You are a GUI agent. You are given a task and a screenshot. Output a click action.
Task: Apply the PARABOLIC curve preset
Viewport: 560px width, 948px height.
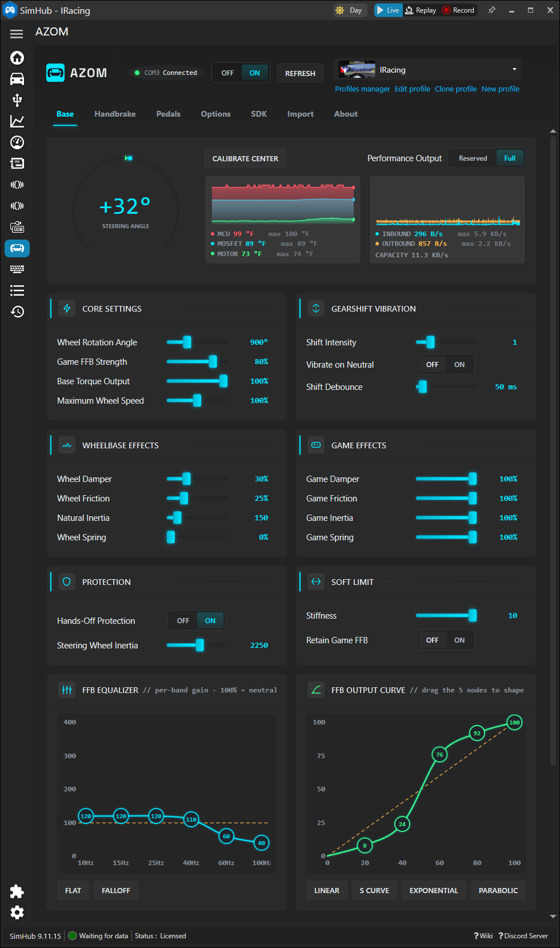pos(498,890)
